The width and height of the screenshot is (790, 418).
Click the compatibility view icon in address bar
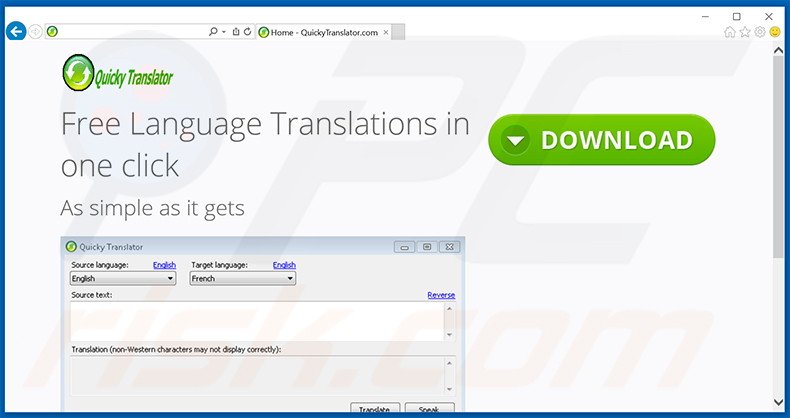[x=236, y=32]
